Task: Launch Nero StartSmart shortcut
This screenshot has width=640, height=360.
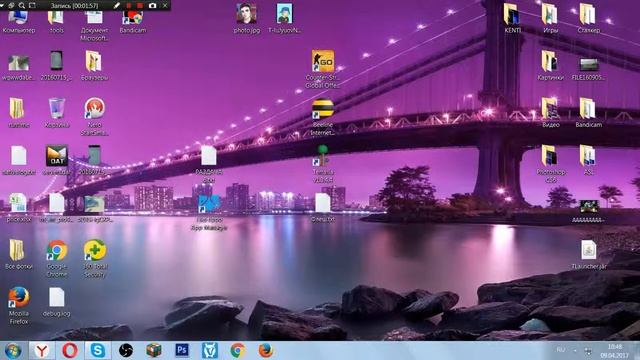Action: point(95,116)
